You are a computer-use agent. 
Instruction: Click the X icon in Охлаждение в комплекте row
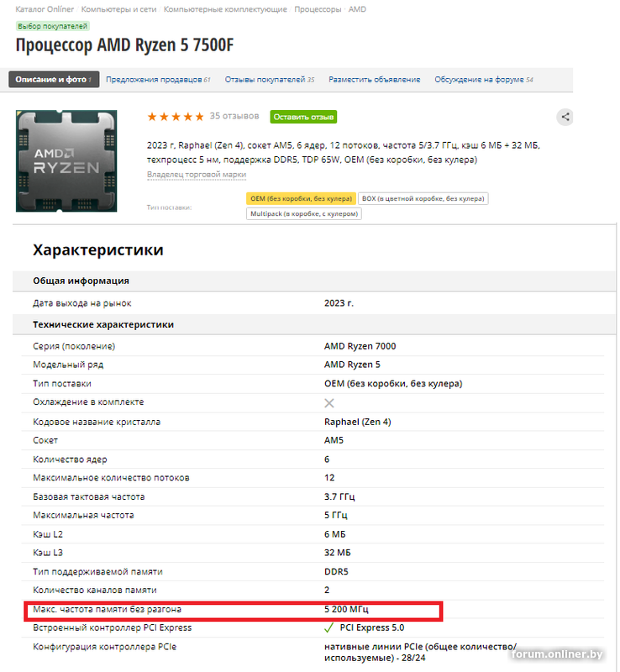[328, 402]
